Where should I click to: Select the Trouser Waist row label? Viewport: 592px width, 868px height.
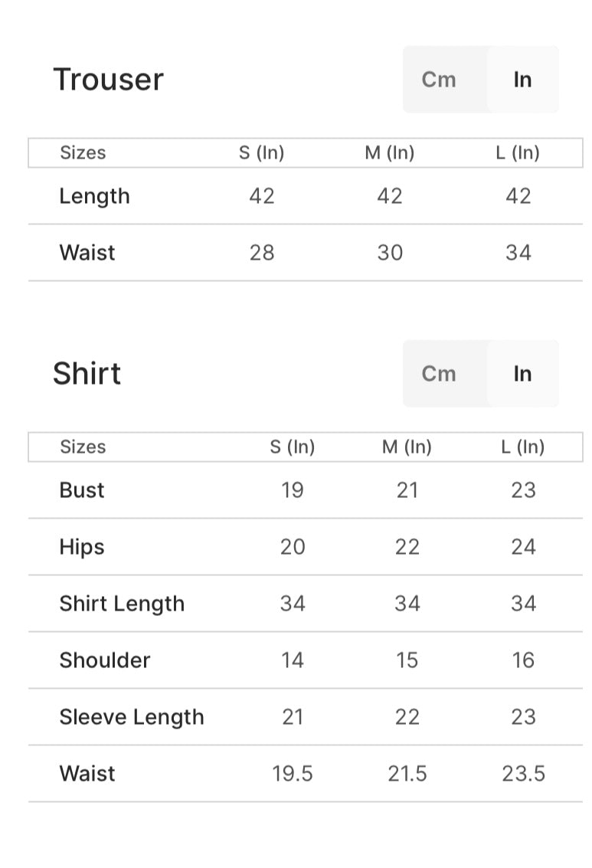point(87,253)
